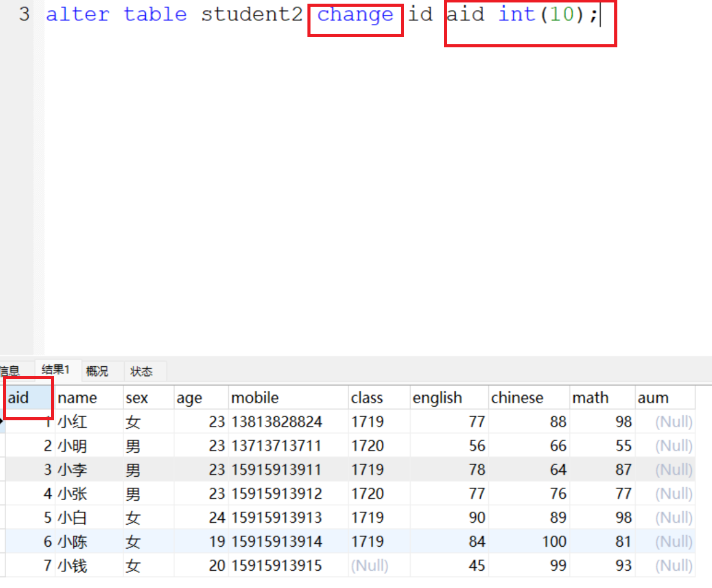Select the sex column header

pyautogui.click(x=148, y=398)
